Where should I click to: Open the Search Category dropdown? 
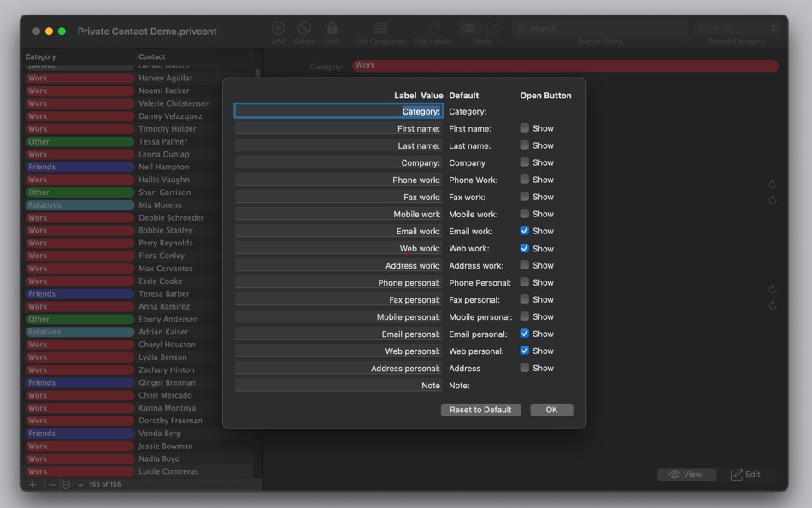737,28
